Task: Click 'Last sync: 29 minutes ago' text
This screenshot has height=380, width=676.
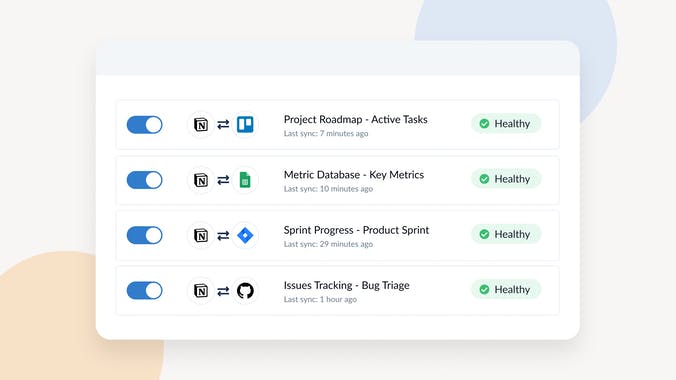Action: click(x=328, y=244)
